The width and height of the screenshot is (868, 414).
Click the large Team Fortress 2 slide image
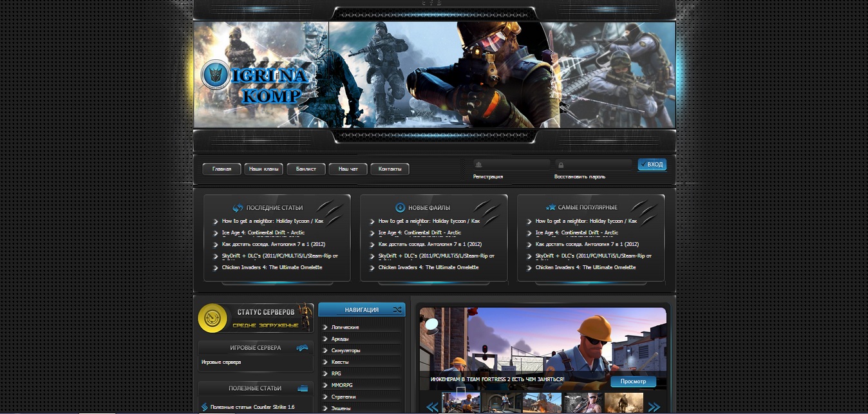point(543,348)
